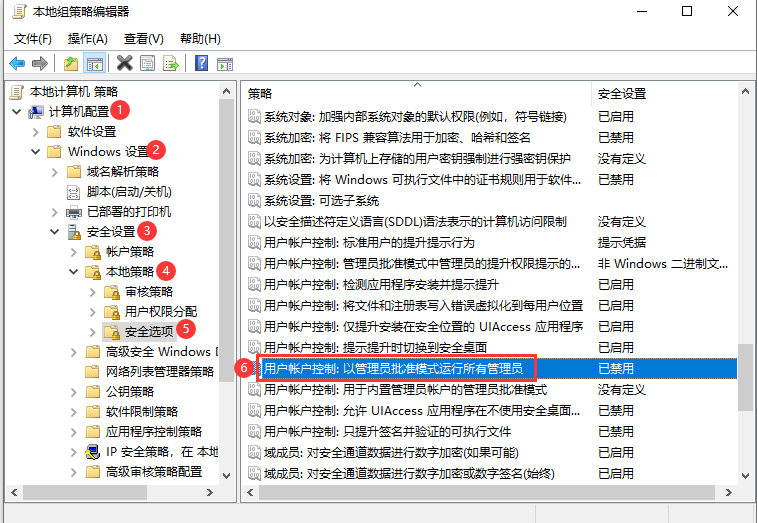The image size is (757, 523).
Task: Click tree pane scroll down arrow
Action: pos(226,475)
